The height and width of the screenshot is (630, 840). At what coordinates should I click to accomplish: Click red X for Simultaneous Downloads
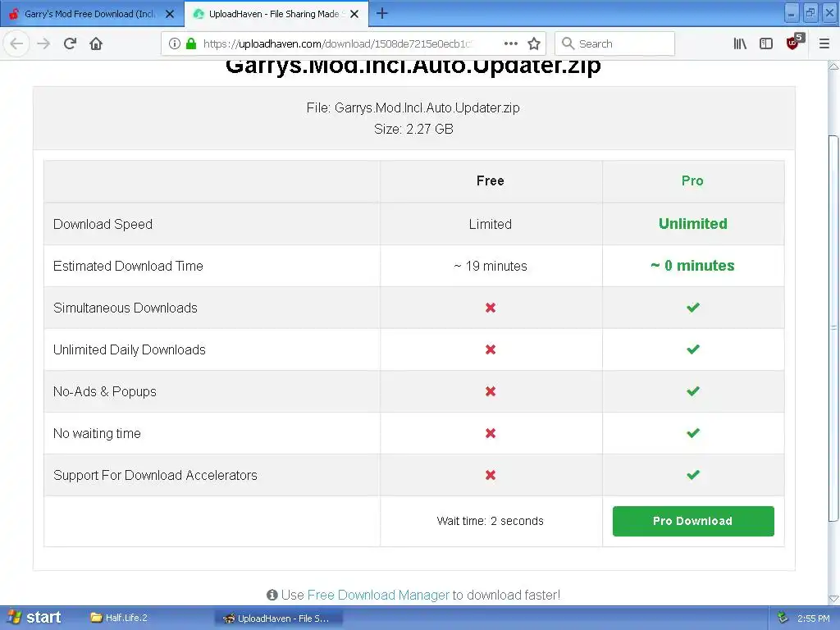[491, 308]
